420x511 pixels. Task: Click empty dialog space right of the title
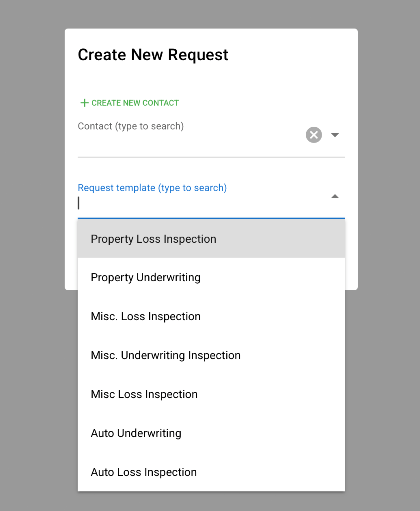point(295,55)
